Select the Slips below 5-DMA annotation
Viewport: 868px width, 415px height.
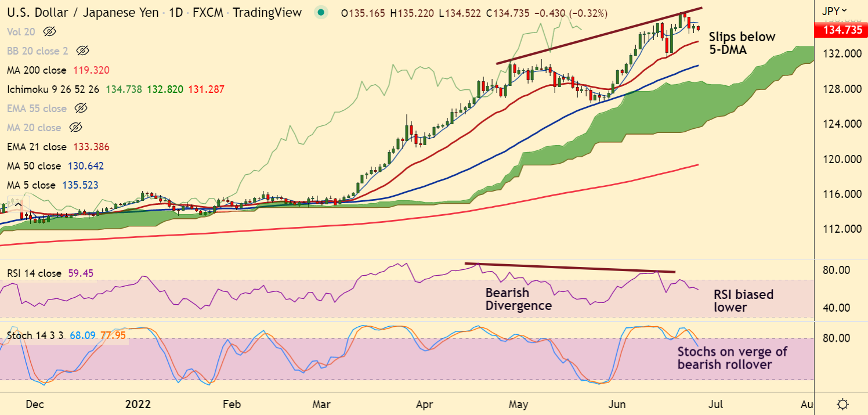[742, 44]
